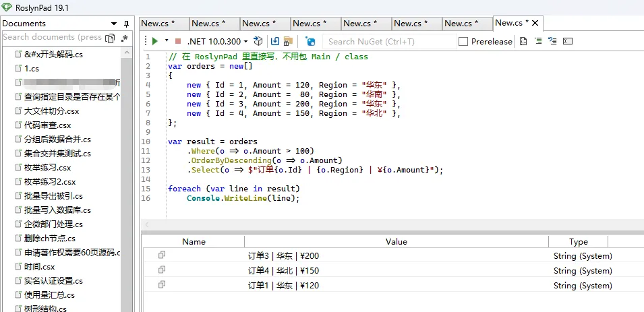Open 枚举练习.csx document
This screenshot has width=644, height=312.
coord(47,168)
